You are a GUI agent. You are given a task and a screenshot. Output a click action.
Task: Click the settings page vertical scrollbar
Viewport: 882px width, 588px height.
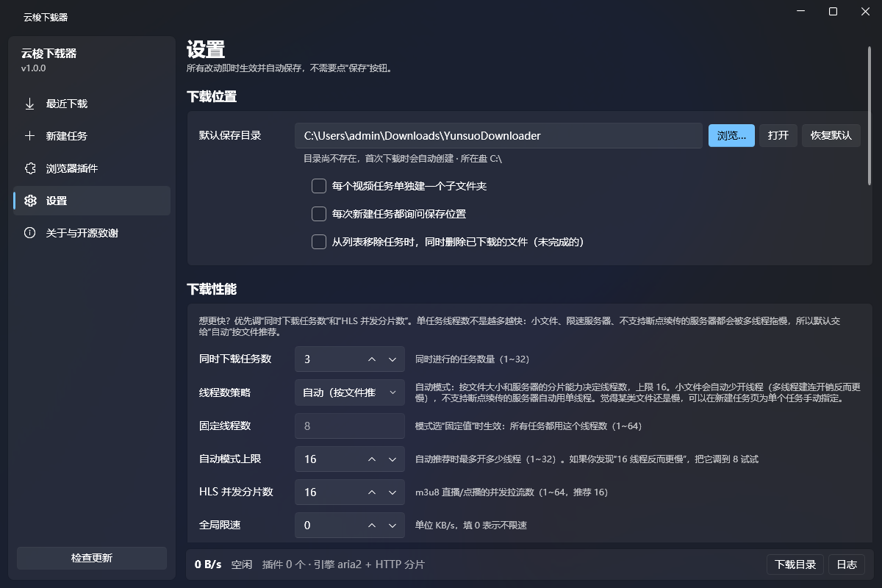[870, 115]
